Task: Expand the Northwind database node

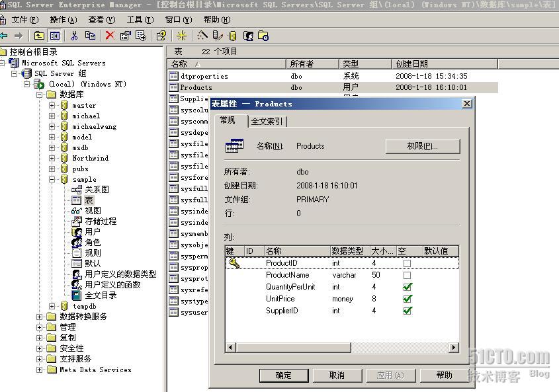Action: 52,158
